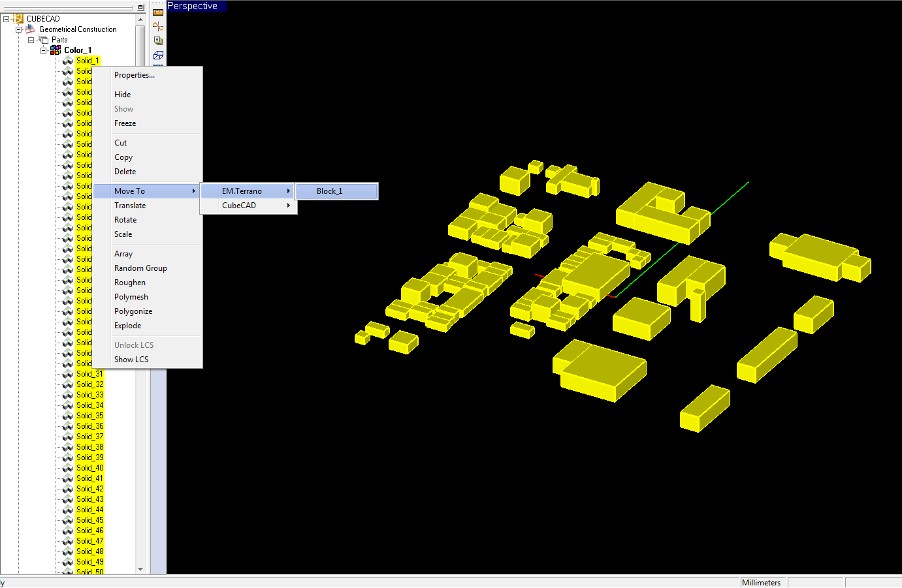Select the Solid_44 tree item
The width and height of the screenshot is (902, 588).
pos(89,510)
